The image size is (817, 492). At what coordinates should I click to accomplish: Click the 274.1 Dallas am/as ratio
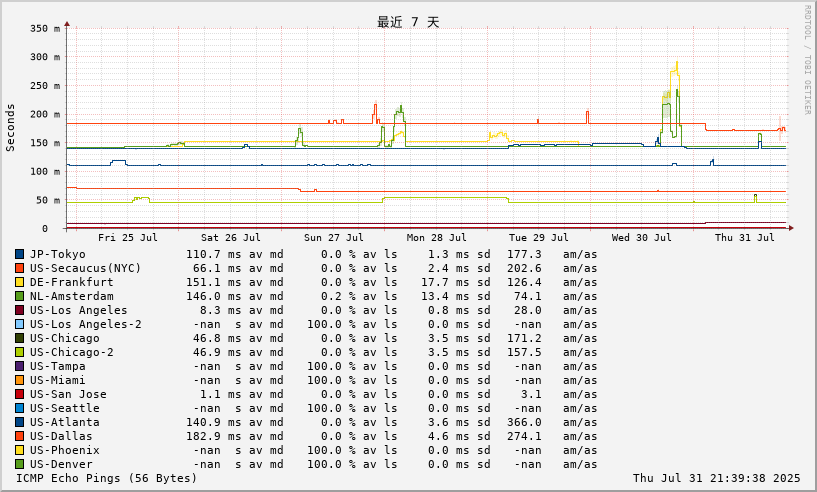point(524,437)
